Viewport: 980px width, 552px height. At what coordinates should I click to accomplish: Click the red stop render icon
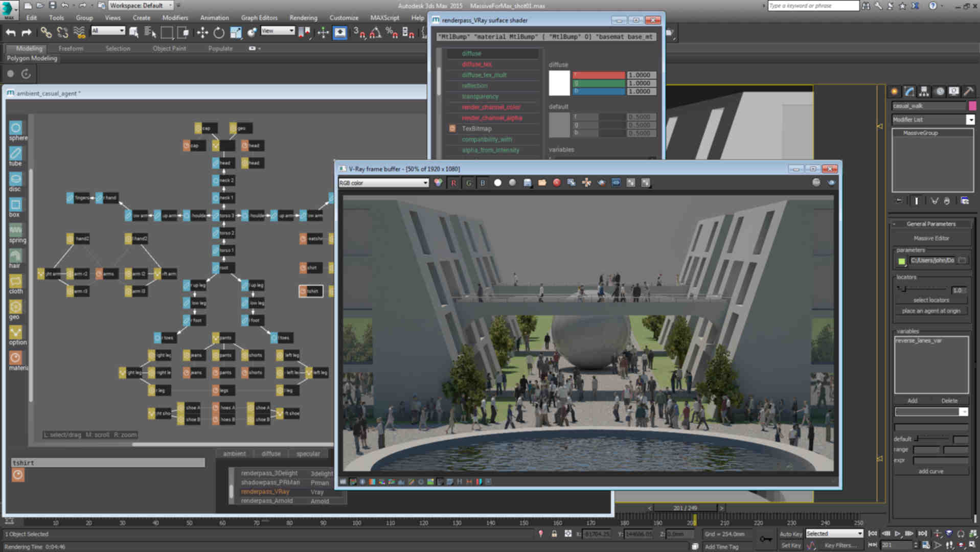click(x=557, y=183)
